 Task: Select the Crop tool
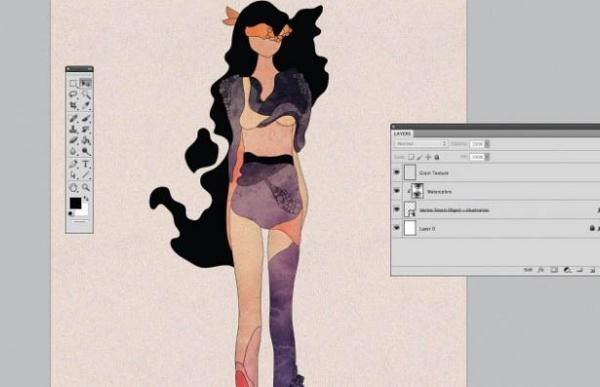(x=73, y=105)
